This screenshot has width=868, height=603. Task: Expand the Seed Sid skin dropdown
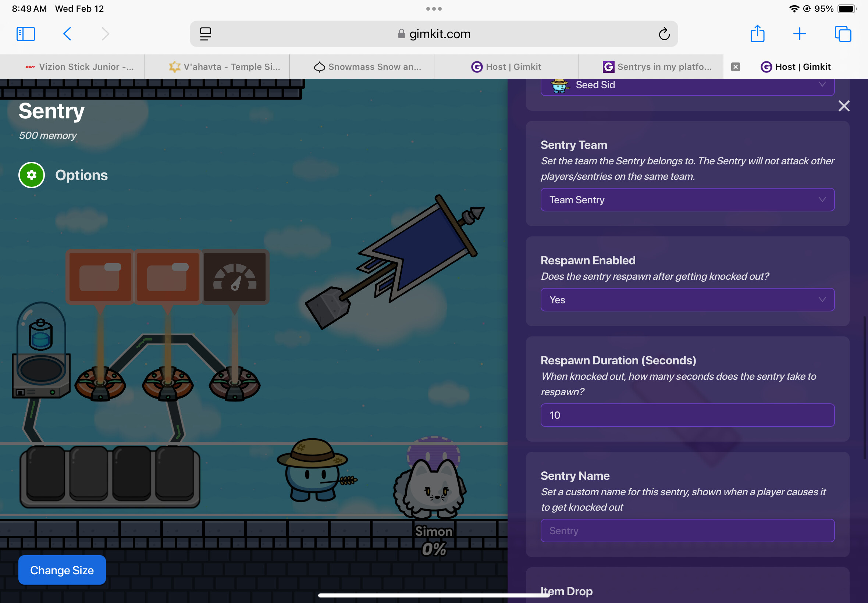(x=687, y=85)
